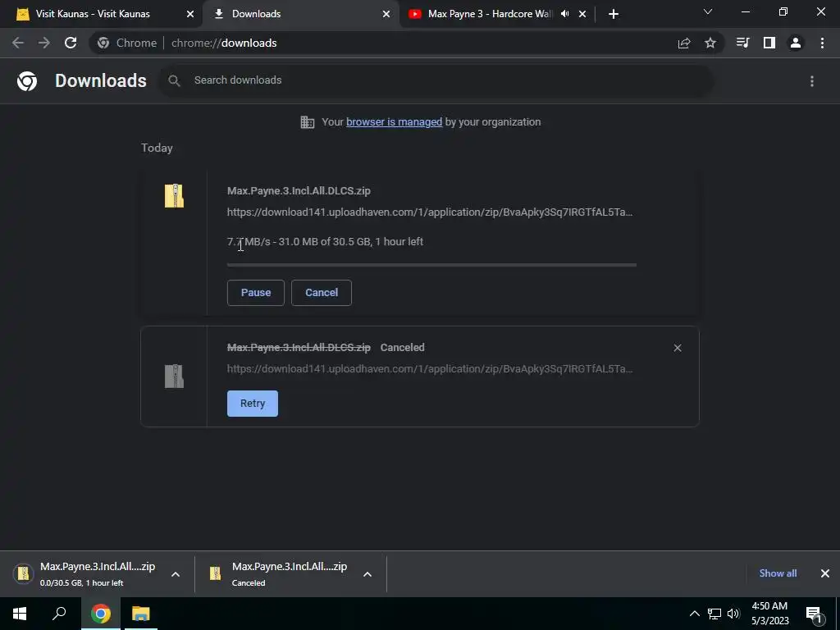Open a new tab with plus button
Image resolution: width=840 pixels, height=630 pixels.
click(x=614, y=15)
